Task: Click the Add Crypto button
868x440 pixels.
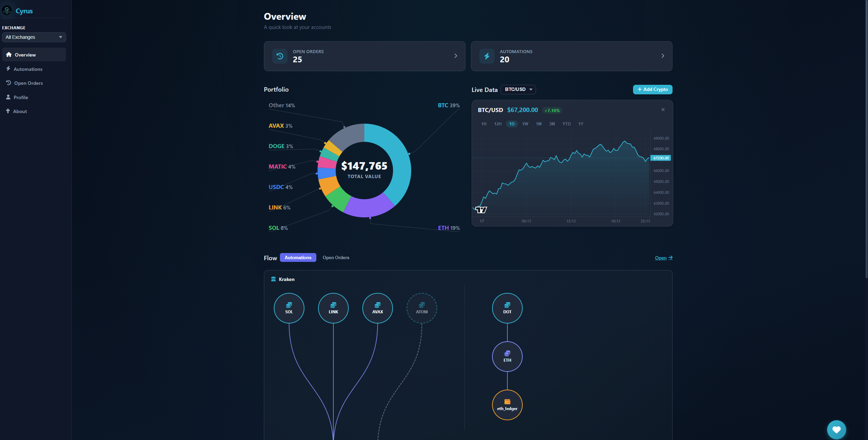Action: click(x=652, y=89)
